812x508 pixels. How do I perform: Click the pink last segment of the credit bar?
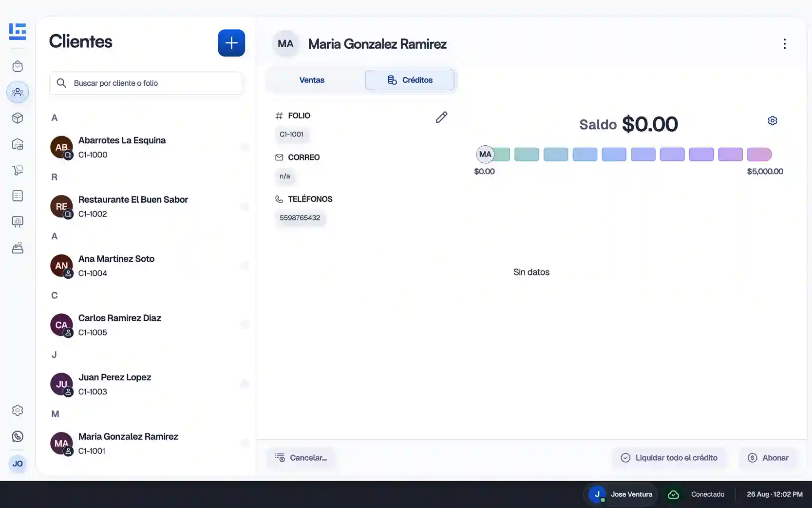pyautogui.click(x=759, y=155)
